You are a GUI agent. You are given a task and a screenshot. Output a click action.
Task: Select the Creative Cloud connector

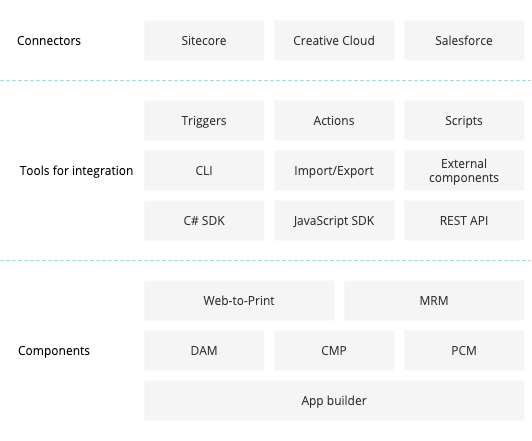(x=334, y=41)
